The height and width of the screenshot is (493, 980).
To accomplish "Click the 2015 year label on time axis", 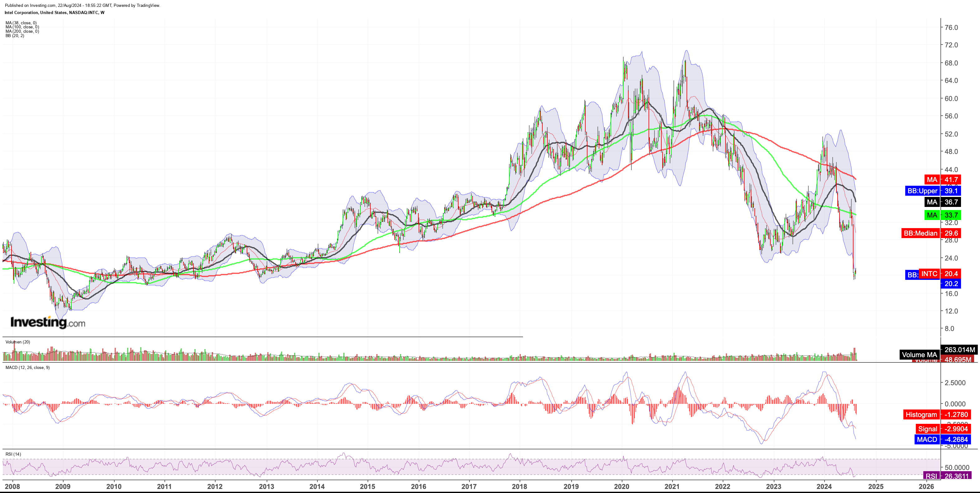I will [368, 486].
